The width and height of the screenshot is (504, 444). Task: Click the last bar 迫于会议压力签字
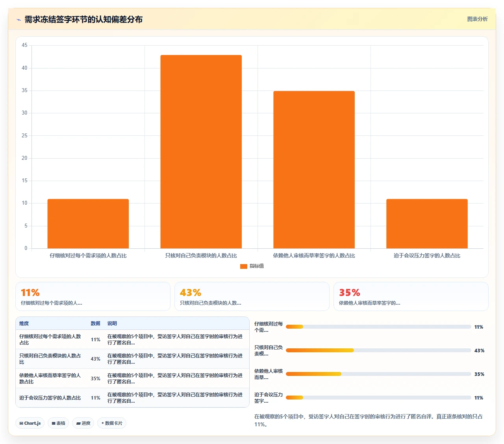click(x=427, y=224)
